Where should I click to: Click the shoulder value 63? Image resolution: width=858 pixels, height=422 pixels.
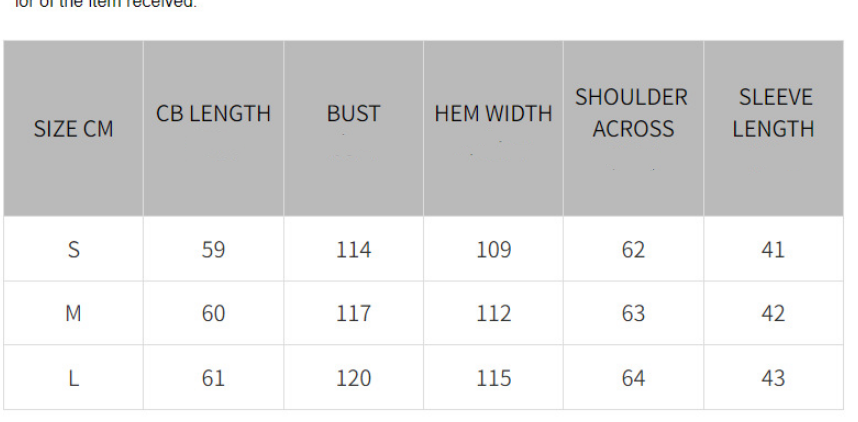pyautogui.click(x=633, y=313)
